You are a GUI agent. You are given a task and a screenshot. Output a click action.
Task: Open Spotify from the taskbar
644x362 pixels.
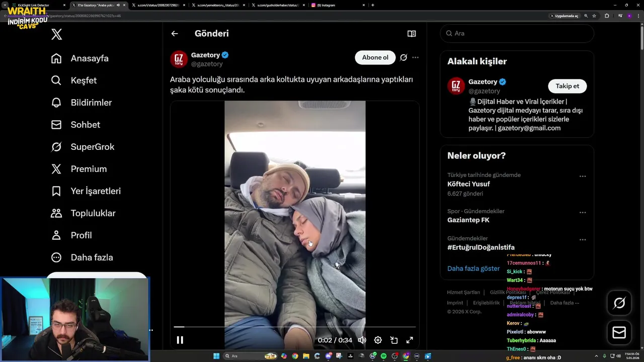tap(383, 356)
